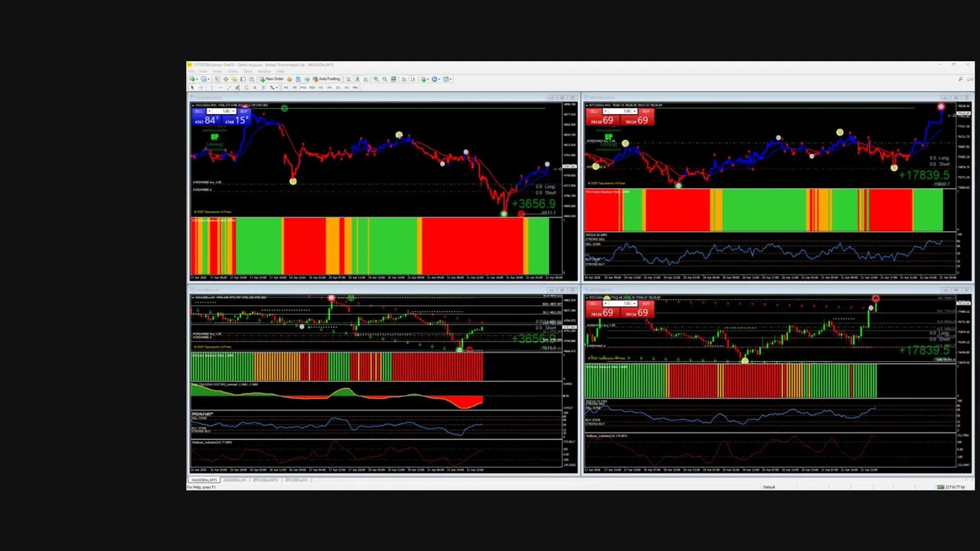Open the Market Watch panel icon
This screenshot has width=980, height=551.
[217, 79]
